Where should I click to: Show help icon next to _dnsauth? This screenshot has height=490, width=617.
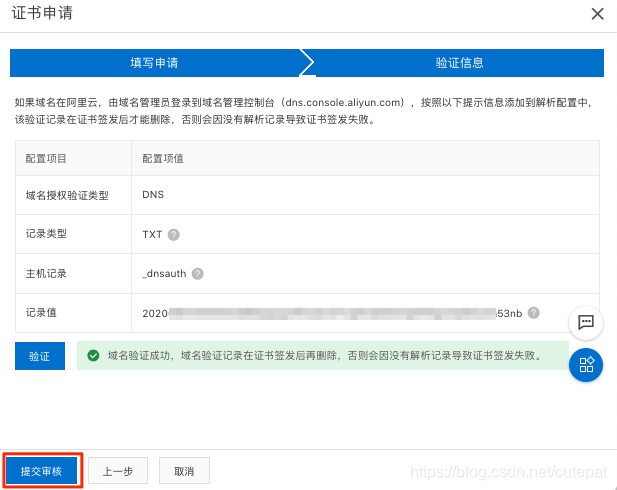pos(198,274)
